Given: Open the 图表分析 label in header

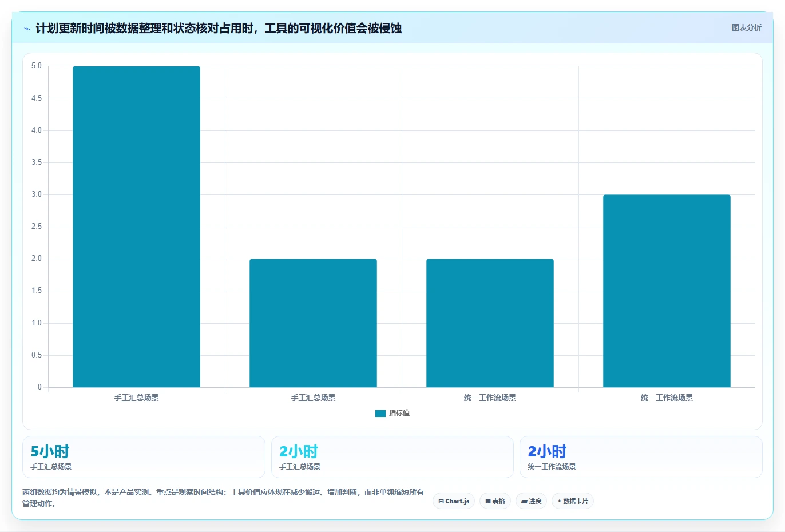Looking at the screenshot, I should (x=746, y=27).
